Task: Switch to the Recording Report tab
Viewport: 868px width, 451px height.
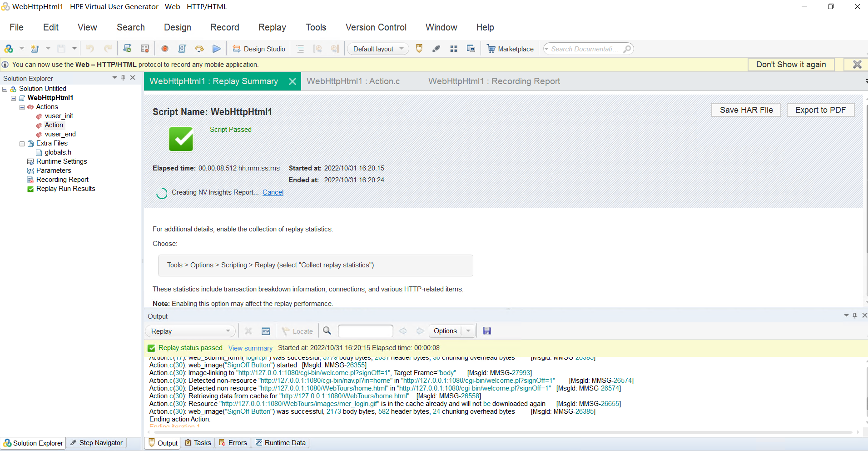Action: tap(494, 81)
